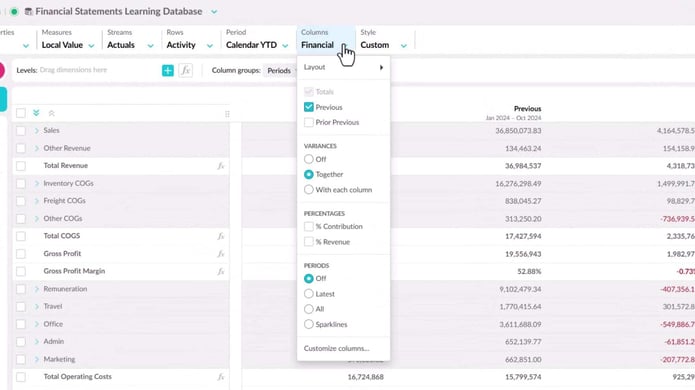Click the green status dot icon
695x390 pixels.
14,12
